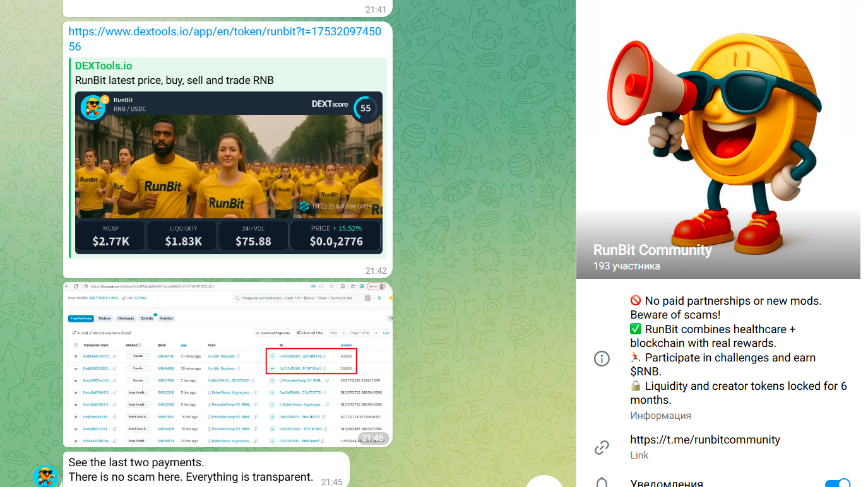Open the dextools.io RunBit token link
The height and width of the screenshot is (487, 868).
225,38
